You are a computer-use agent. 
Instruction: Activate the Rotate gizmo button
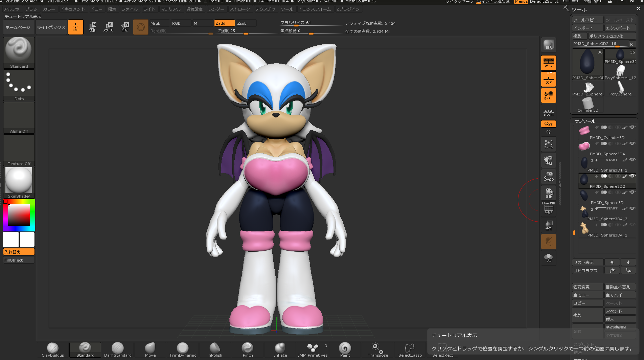tap(125, 27)
